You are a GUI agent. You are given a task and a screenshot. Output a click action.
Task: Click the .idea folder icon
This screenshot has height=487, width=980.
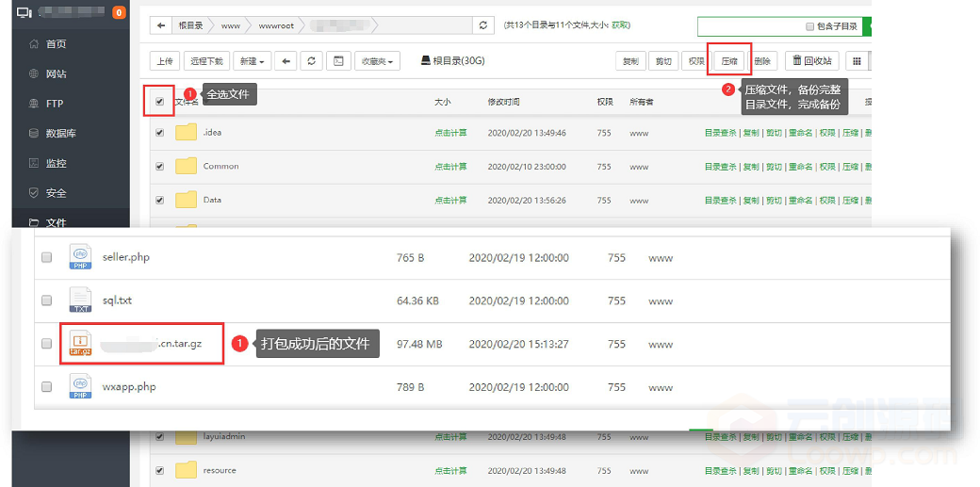186,133
